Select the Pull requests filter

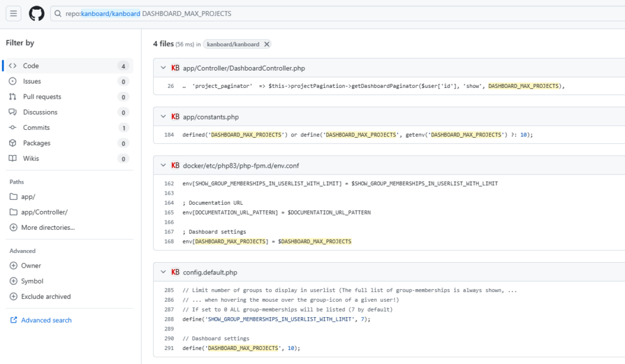click(68, 97)
